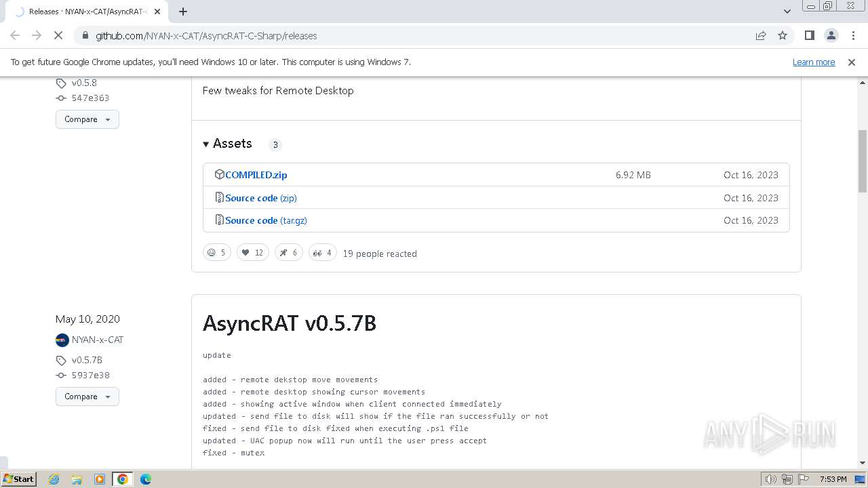Viewport: 868px width, 488px height.
Task: Click the tar.gz file icon
Action: pyautogui.click(x=219, y=220)
